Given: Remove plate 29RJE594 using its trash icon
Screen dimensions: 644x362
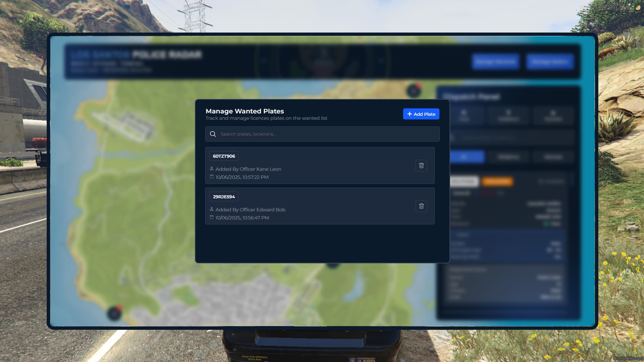Looking at the screenshot, I should 421,206.
